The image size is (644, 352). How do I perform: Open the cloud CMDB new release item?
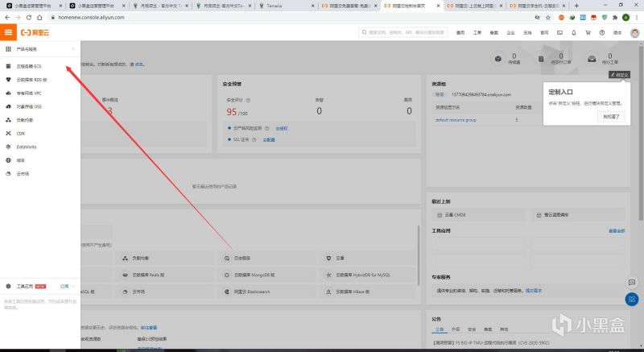click(478, 215)
